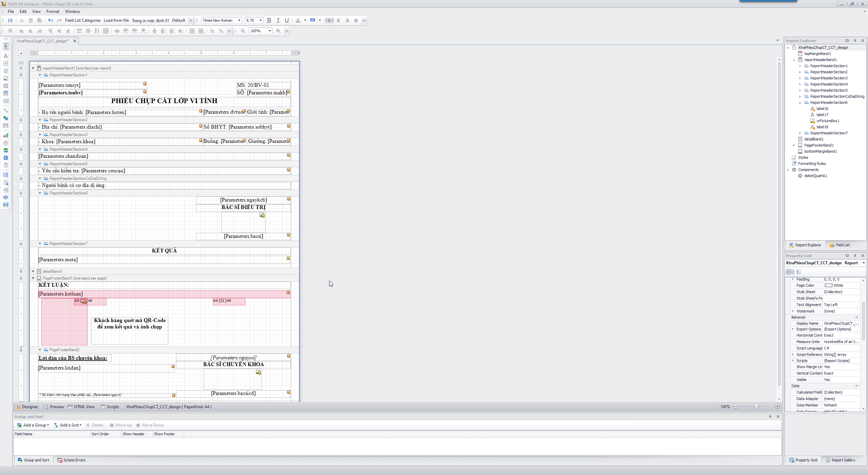Switch to the Preview tab
Image resolution: width=868 pixels, height=475 pixels.
click(54, 407)
